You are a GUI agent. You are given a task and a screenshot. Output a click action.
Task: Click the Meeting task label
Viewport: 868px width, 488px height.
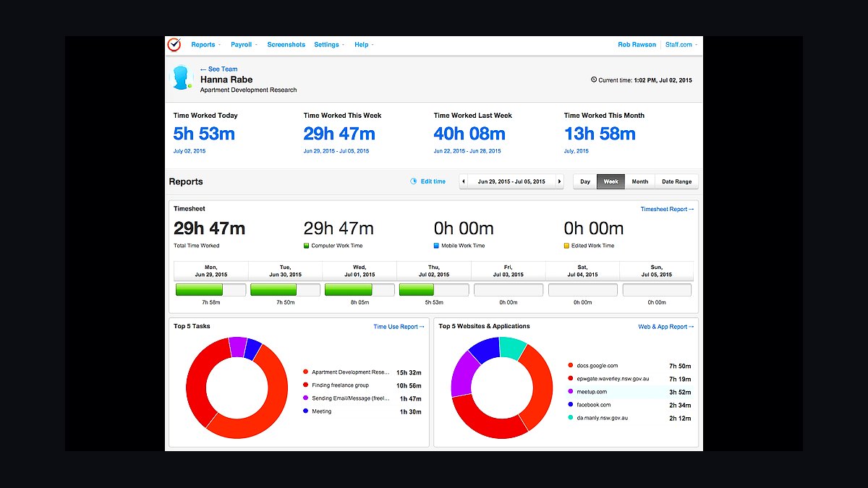coord(321,411)
